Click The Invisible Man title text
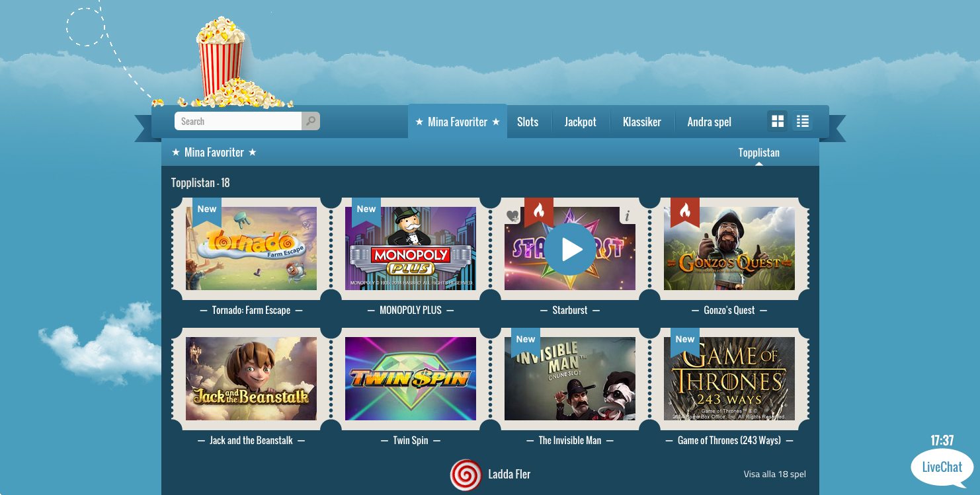Viewport: 980px width, 495px height. (x=570, y=440)
